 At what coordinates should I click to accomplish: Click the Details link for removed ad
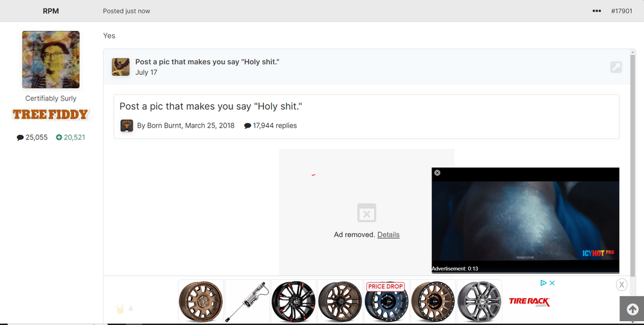tap(388, 235)
